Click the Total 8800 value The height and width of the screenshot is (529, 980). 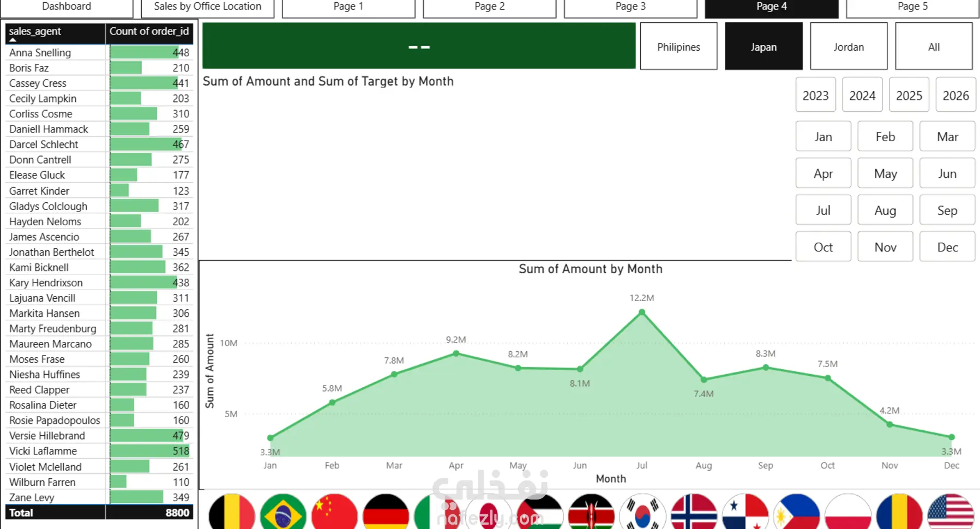[177, 513]
